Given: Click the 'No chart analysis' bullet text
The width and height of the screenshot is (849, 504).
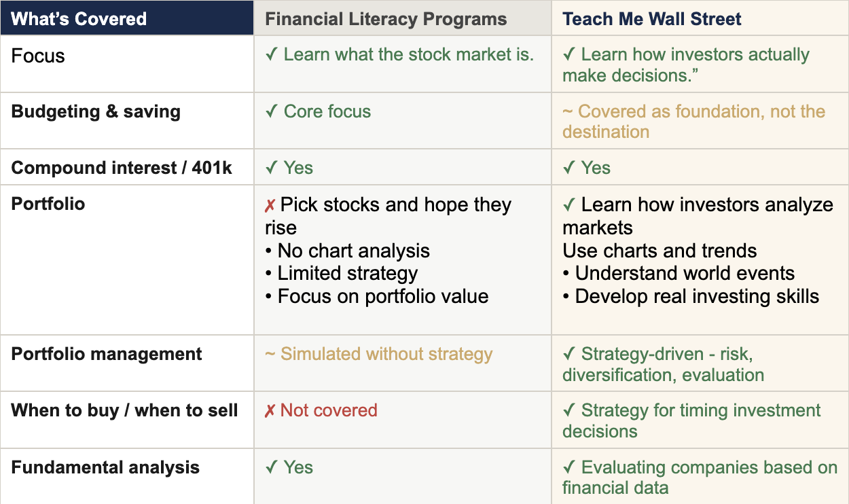Looking at the screenshot, I should coord(347,251).
